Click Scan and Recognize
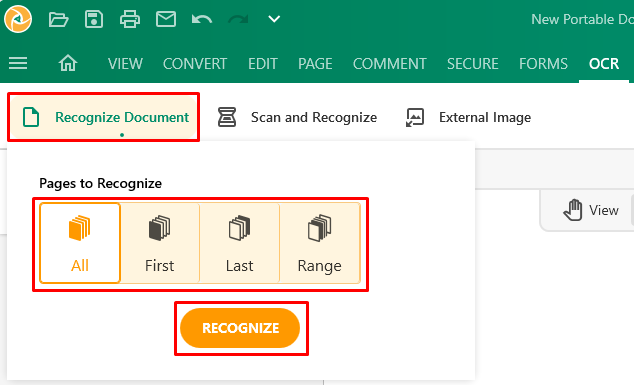Image resolution: width=634 pixels, height=385 pixels. tap(297, 117)
